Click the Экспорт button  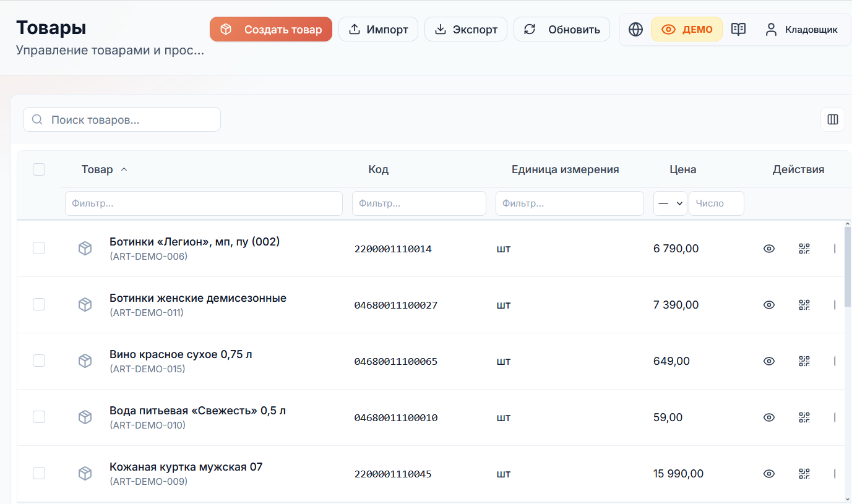466,29
